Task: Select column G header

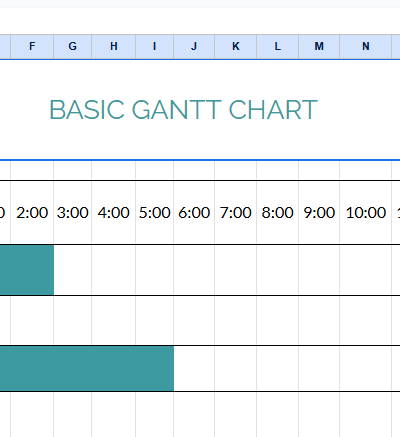Action: [x=73, y=46]
